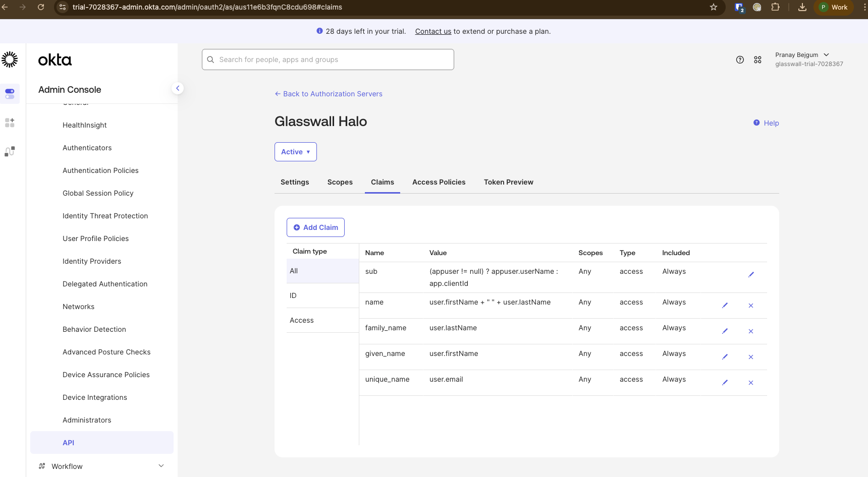
Task: Open the apps grid icon near profile
Action: click(757, 59)
